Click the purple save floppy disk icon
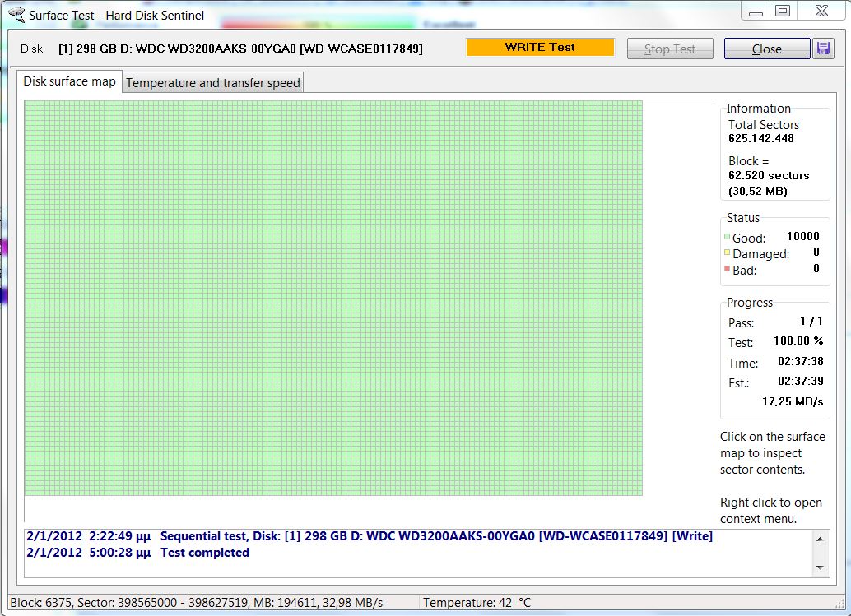851x616 pixels. pos(823,49)
